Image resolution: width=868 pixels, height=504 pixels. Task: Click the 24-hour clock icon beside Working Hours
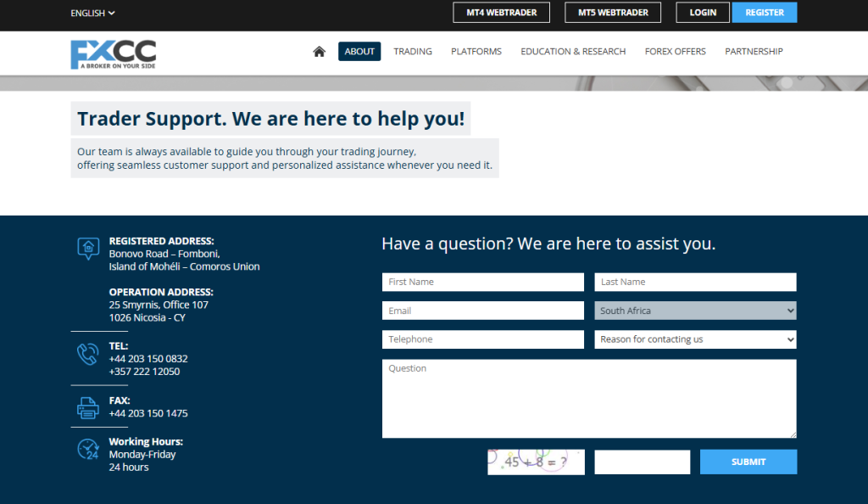pyautogui.click(x=88, y=447)
